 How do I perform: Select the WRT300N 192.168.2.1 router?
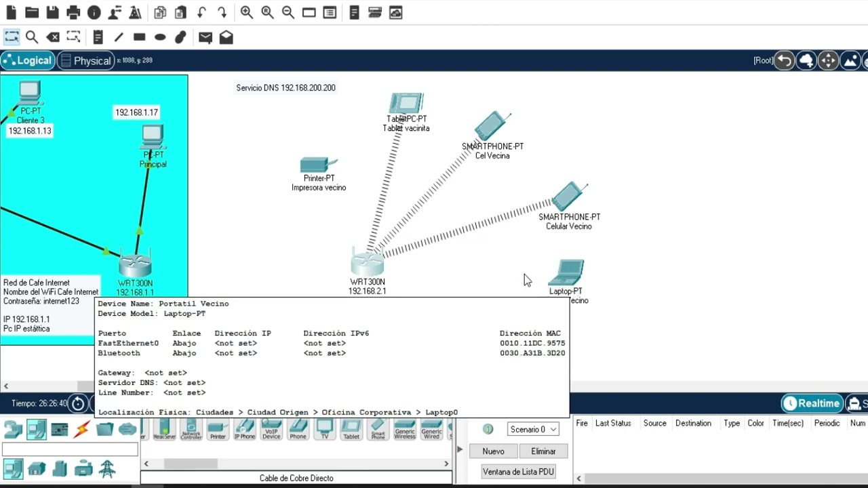tap(368, 262)
